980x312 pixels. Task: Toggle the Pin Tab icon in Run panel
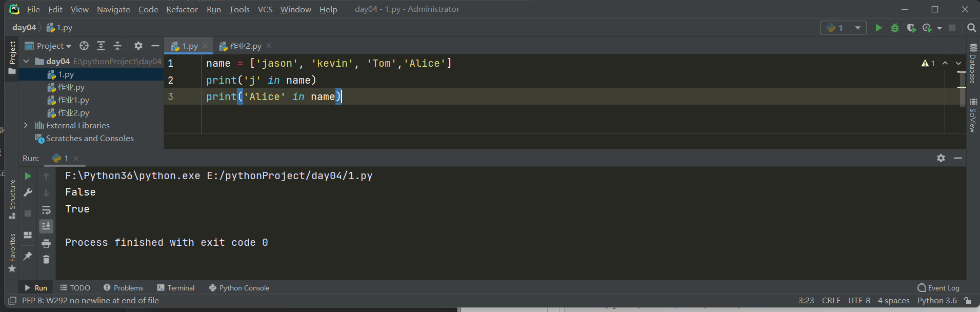click(x=28, y=256)
